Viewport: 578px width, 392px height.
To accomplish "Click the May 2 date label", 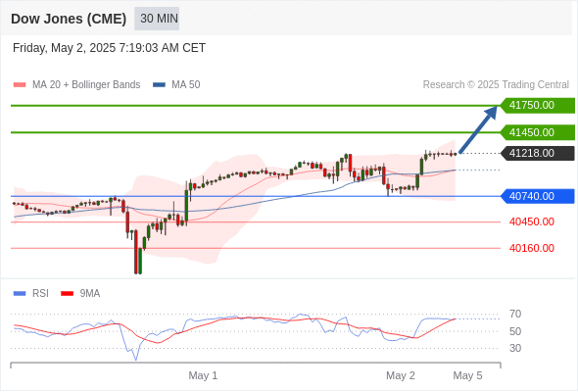I will pos(401,375).
